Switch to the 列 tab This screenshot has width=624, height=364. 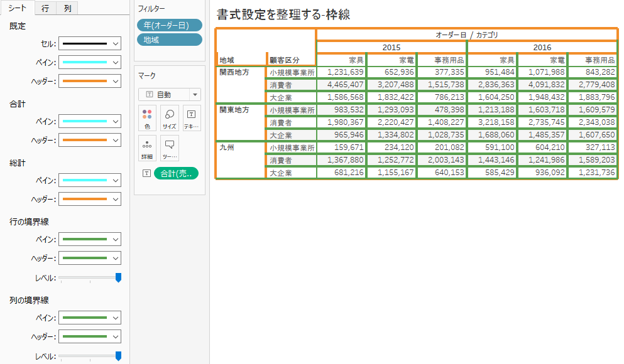pos(68,8)
